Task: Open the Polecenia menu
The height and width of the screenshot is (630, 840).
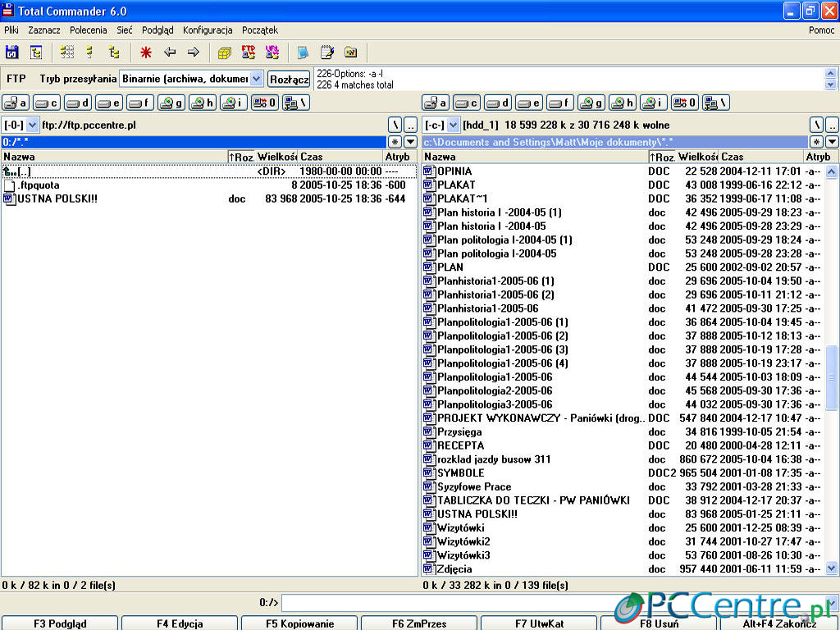Action: 88,30
